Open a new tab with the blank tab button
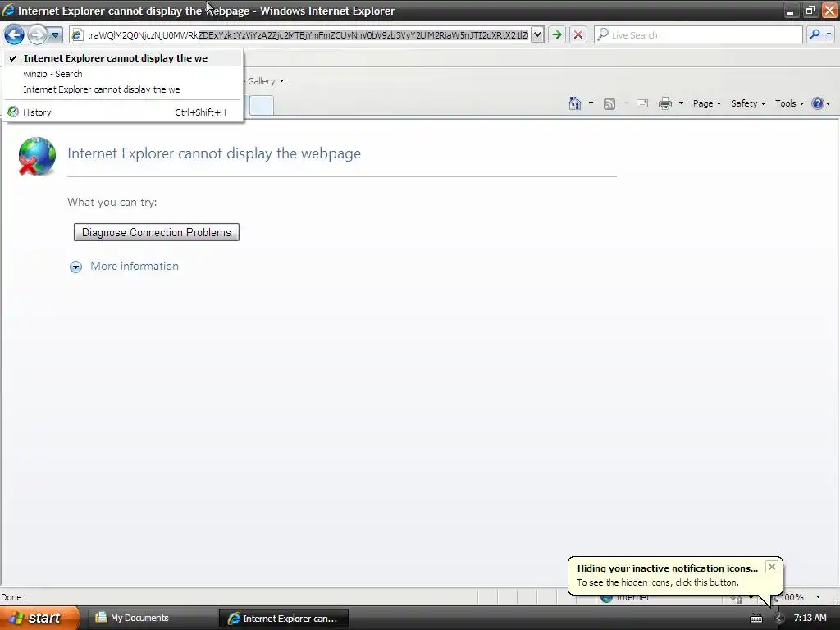Viewport: 840px width, 630px height. coord(262,105)
